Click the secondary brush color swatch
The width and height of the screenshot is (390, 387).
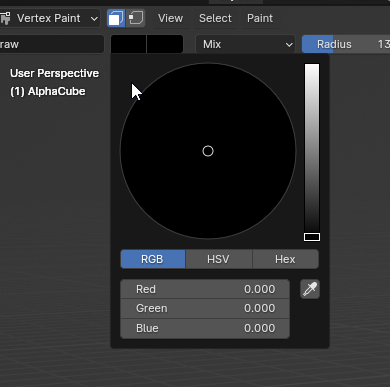click(x=165, y=44)
